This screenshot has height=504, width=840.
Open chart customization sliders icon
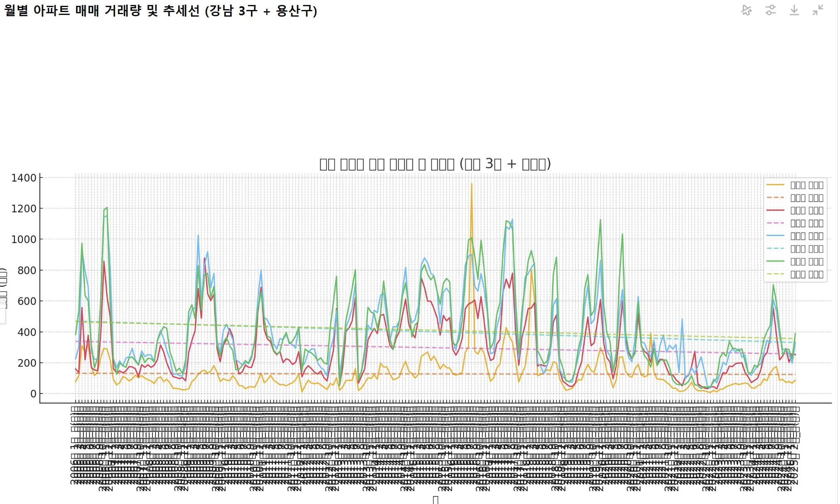770,10
